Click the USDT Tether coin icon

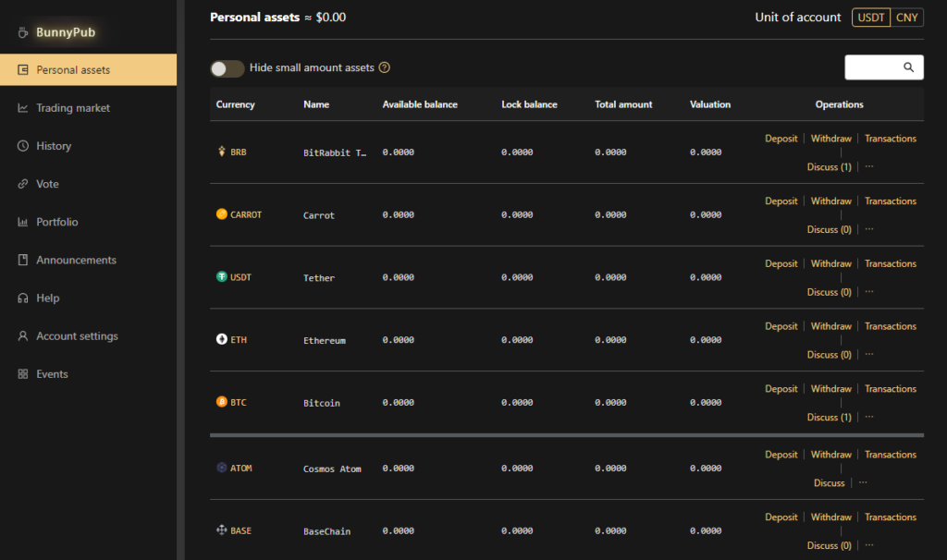[222, 277]
